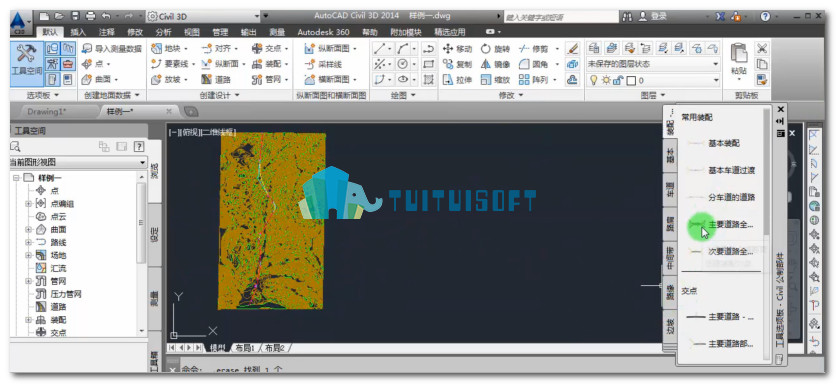Collapse the 样例一 root tree node
The height and width of the screenshot is (384, 836).
[15, 178]
